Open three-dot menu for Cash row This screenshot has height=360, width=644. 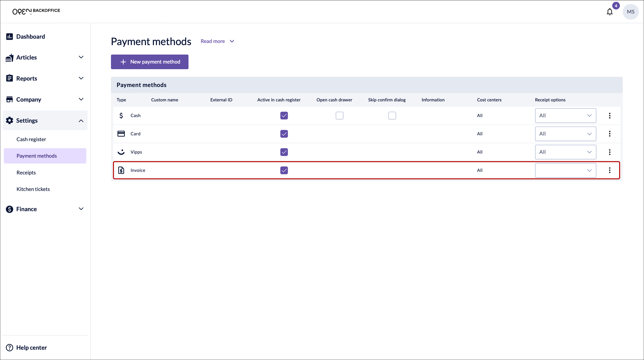pyautogui.click(x=609, y=116)
